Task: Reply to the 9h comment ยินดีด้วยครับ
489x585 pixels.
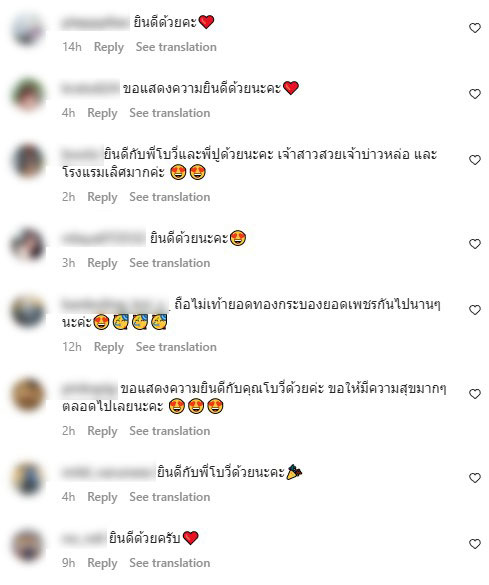Action: [x=102, y=563]
